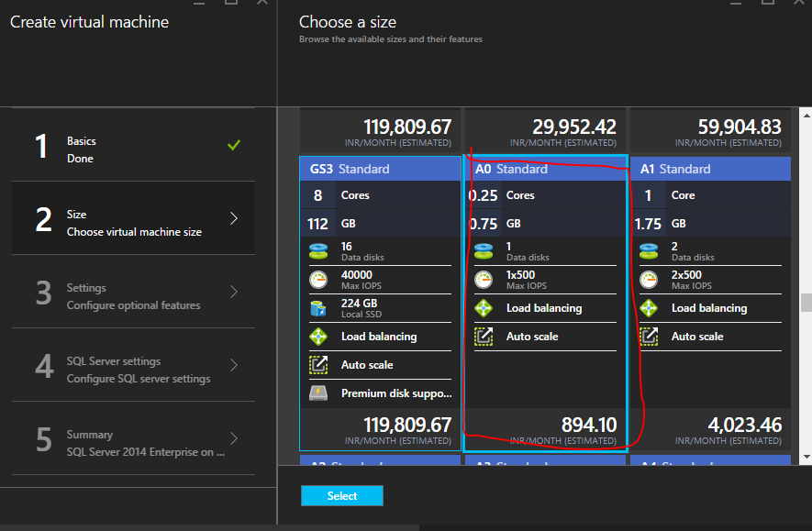Click '16 Data disks' text in GS3

click(362, 251)
